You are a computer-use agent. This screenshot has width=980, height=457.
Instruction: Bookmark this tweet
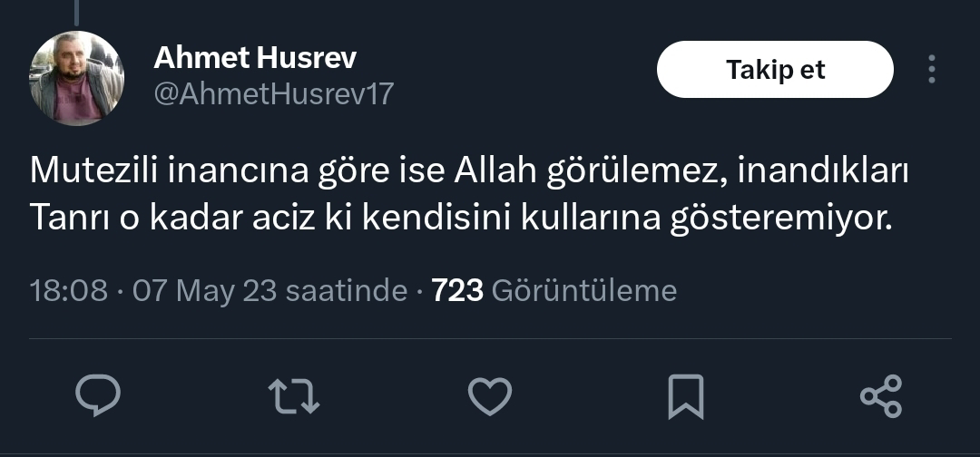click(x=686, y=396)
